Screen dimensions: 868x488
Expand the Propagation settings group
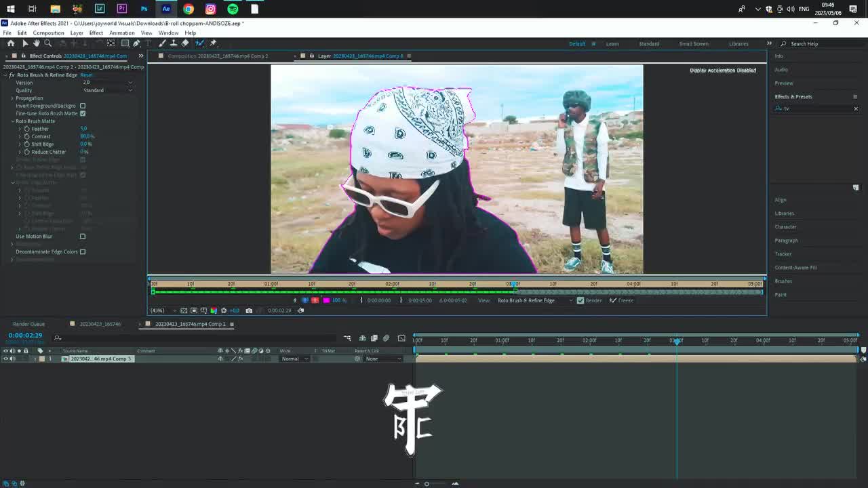click(x=12, y=98)
